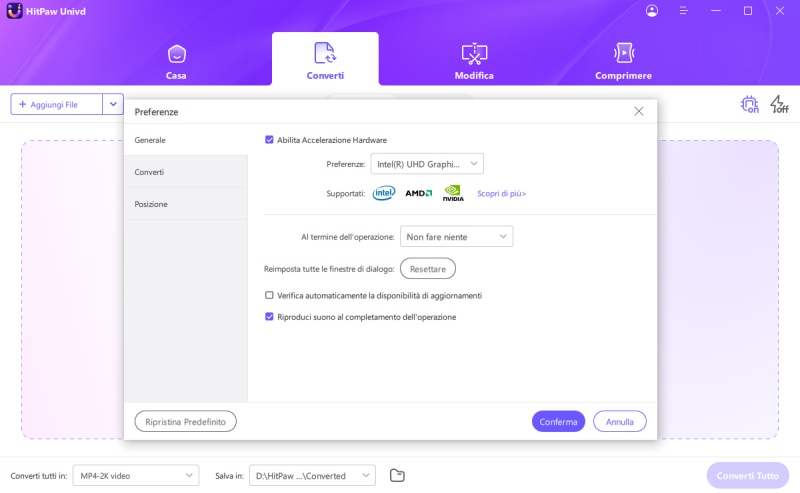Uncheck Riproduci suono al completamento checkbox
Screen dimensions: 800x493
tap(269, 317)
